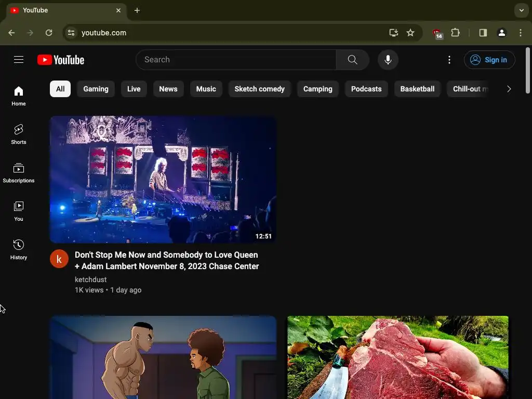Open the Queen concert video thumbnail

pyautogui.click(x=163, y=179)
